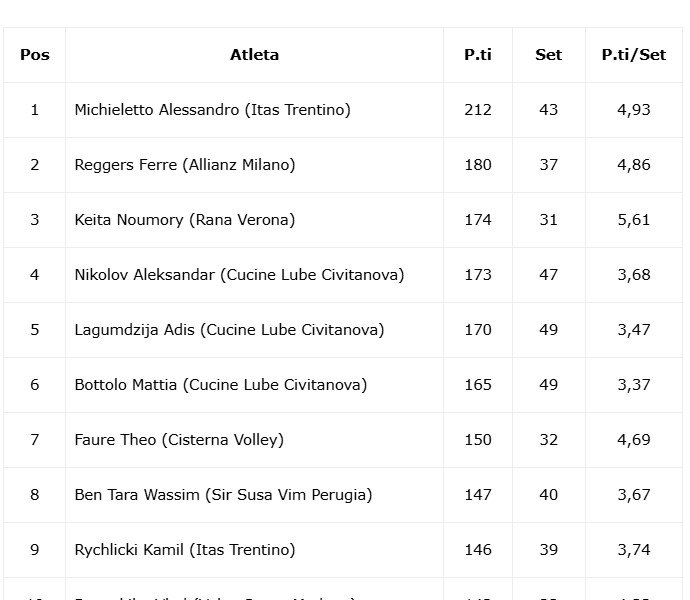690x600 pixels.
Task: Click the Set column header
Action: 549,55
